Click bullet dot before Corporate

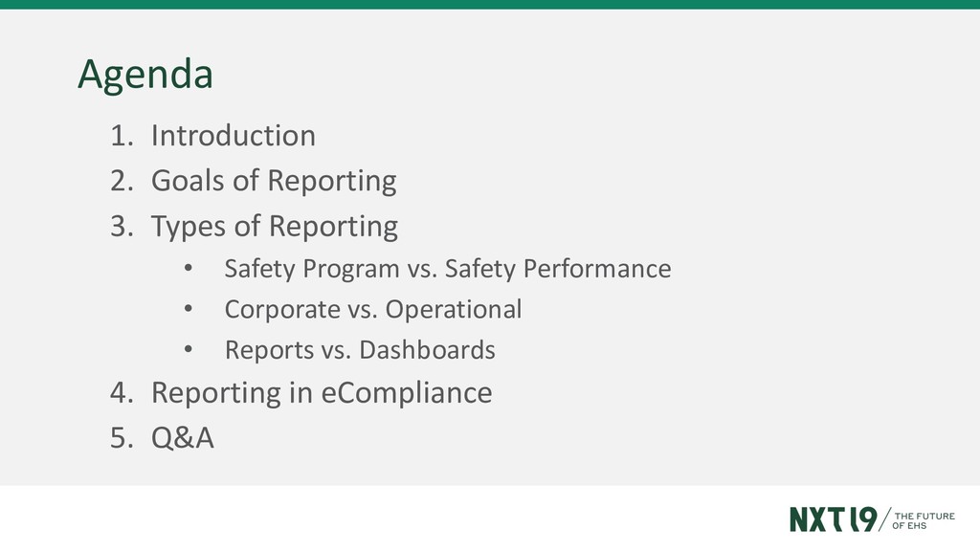pos(189,309)
